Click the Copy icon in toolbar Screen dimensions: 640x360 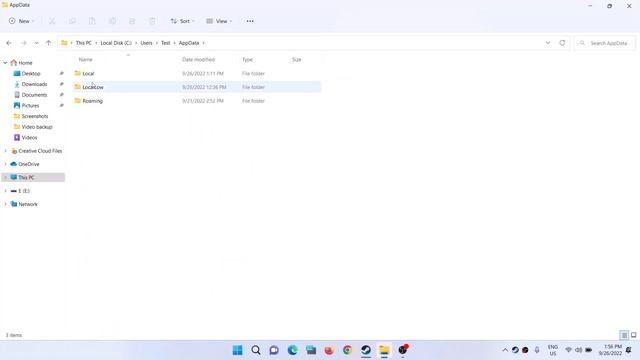click(72, 21)
